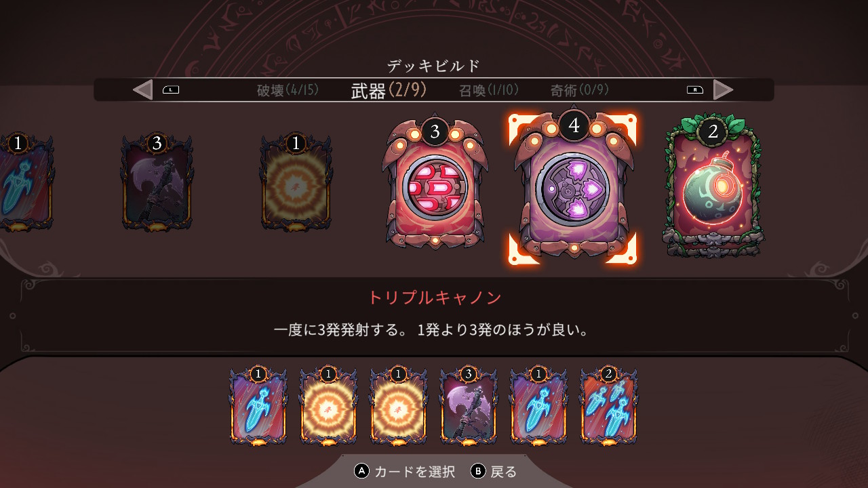This screenshot has height=488, width=868.
Task: Click the L shoulder button indicator
Action: [x=171, y=89]
